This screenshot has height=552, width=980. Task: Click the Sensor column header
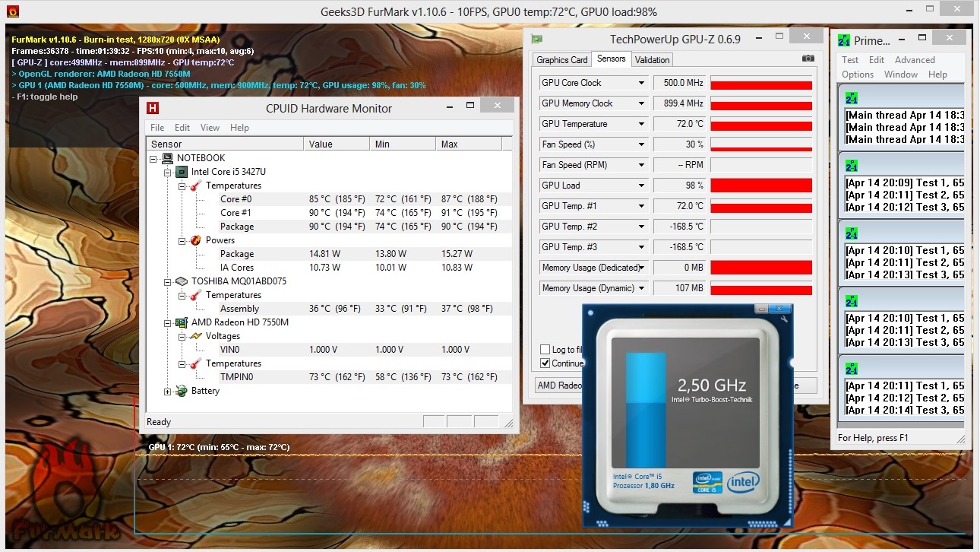pyautogui.click(x=225, y=144)
